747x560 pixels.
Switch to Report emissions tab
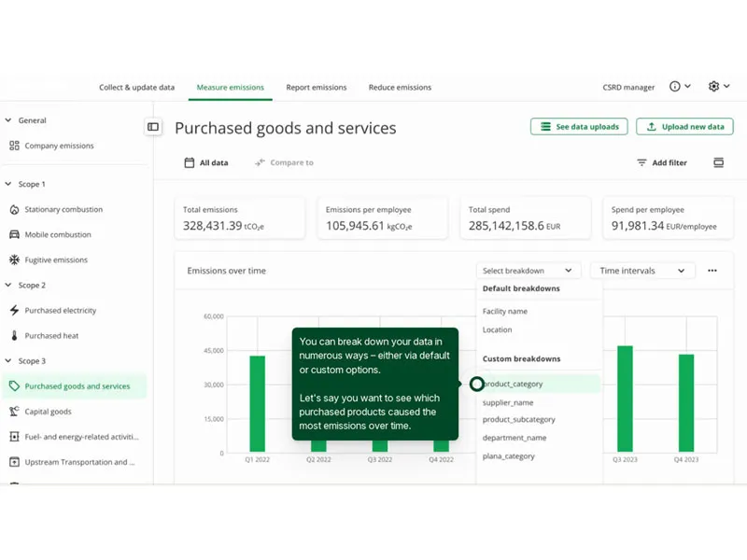pos(316,88)
